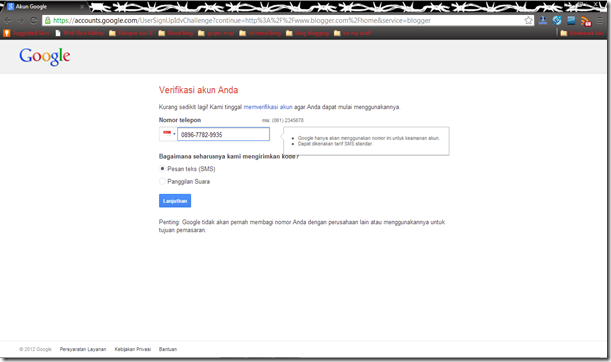The width and height of the screenshot is (611, 362).
Task: Open the Suggested Sites bookmark
Action: [x=26, y=33]
